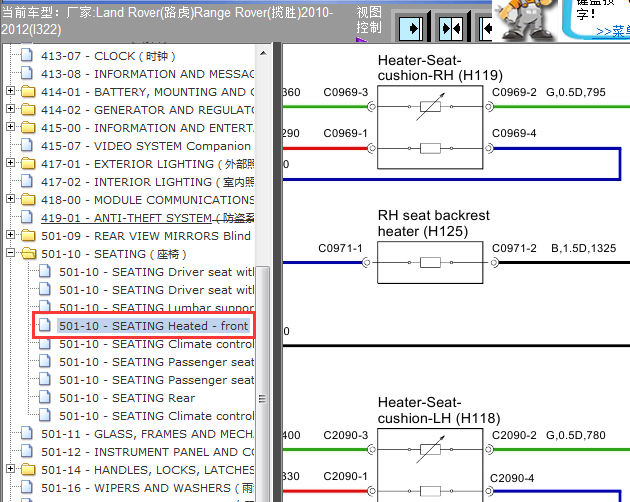Open 413-07 CLOCK document
This screenshot has height=502, width=630.
coord(108,56)
